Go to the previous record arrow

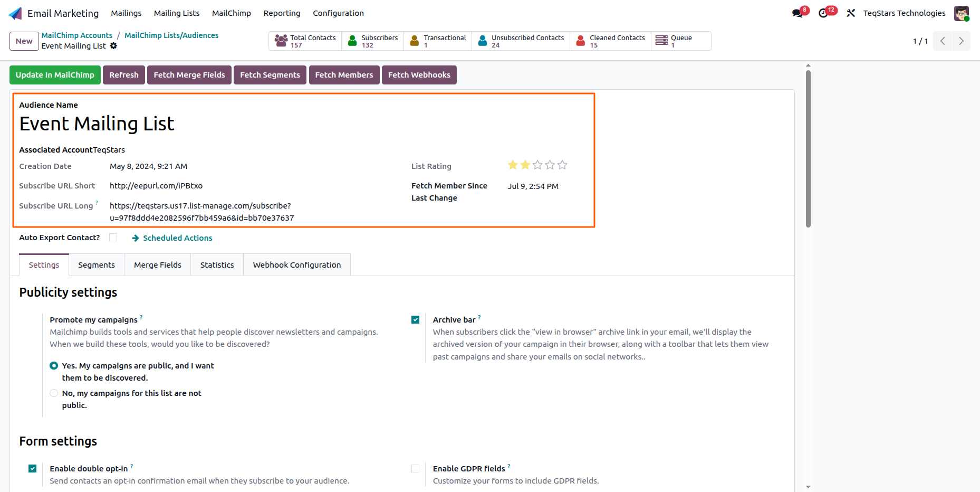(x=943, y=41)
